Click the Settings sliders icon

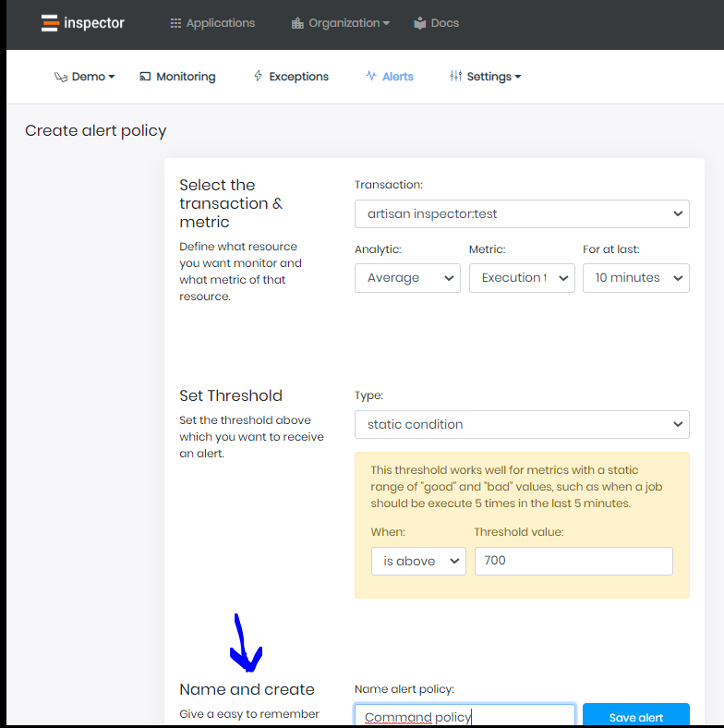pos(455,77)
